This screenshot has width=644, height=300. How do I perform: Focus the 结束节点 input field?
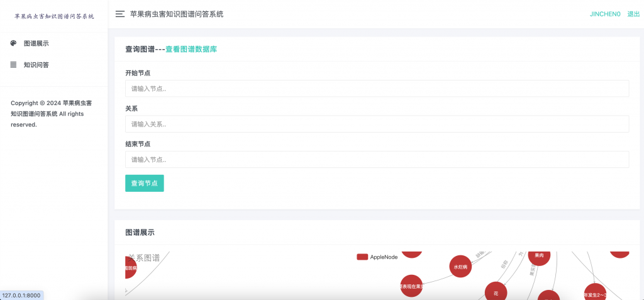click(x=377, y=160)
